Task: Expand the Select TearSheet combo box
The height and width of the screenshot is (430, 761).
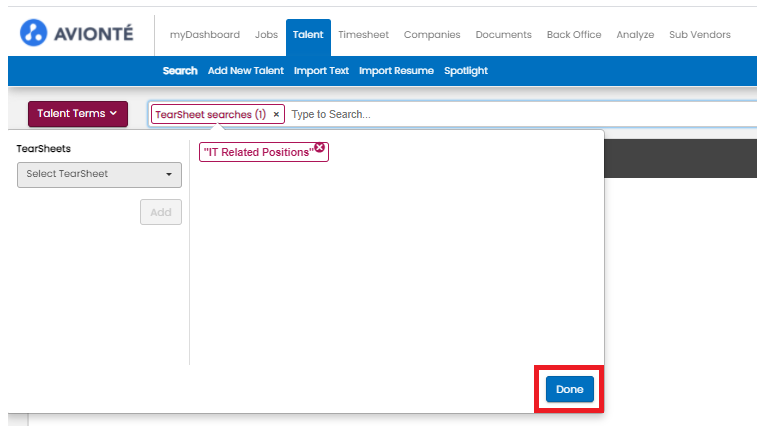Action: click(x=99, y=174)
